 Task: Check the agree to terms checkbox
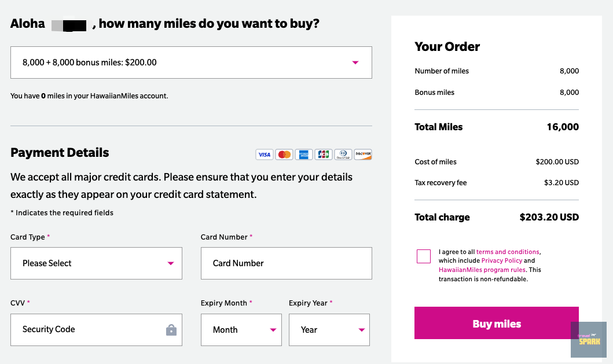(x=424, y=256)
